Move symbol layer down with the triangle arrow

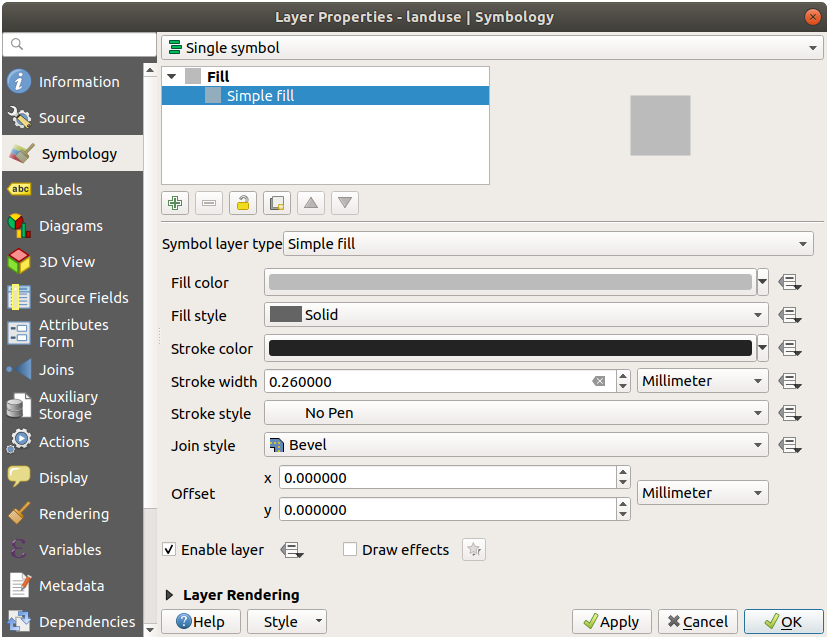(345, 203)
